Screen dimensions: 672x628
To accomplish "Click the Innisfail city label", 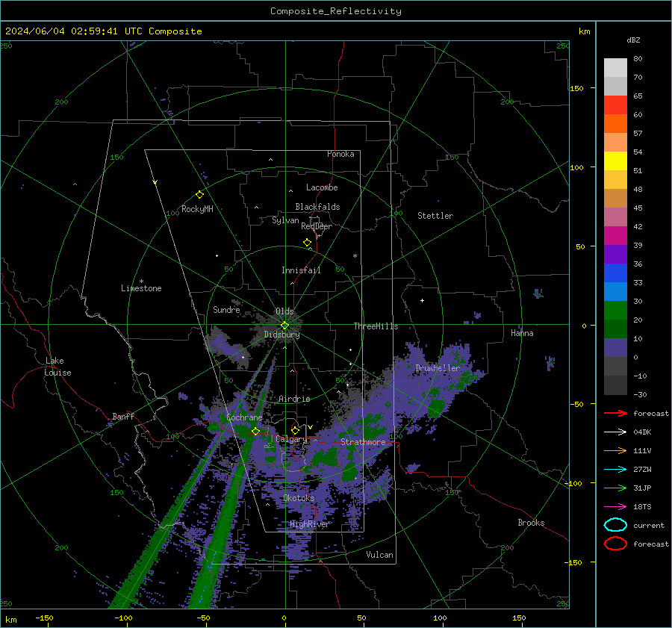I will (301, 270).
